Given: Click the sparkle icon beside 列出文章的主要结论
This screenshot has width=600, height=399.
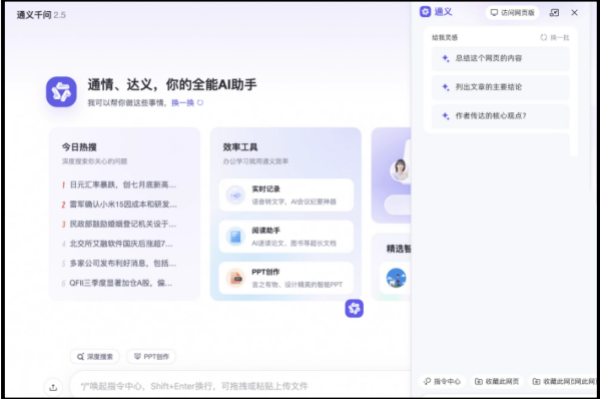Looking at the screenshot, I should 446,87.
